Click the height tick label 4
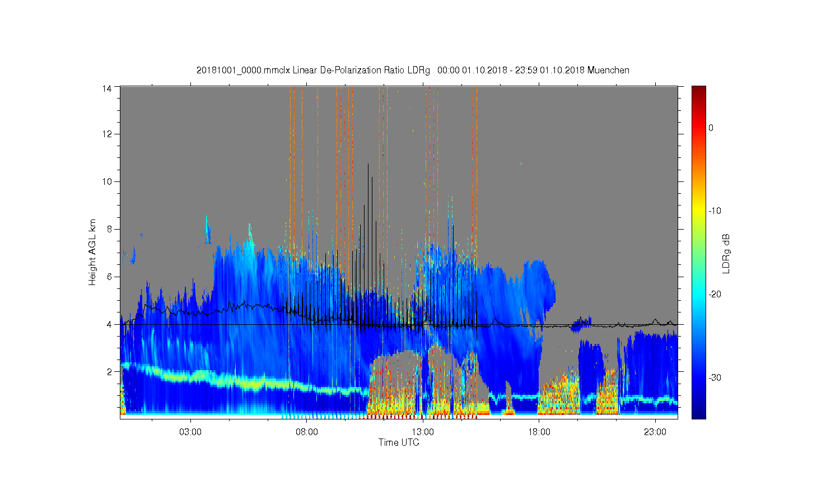 pos(110,324)
